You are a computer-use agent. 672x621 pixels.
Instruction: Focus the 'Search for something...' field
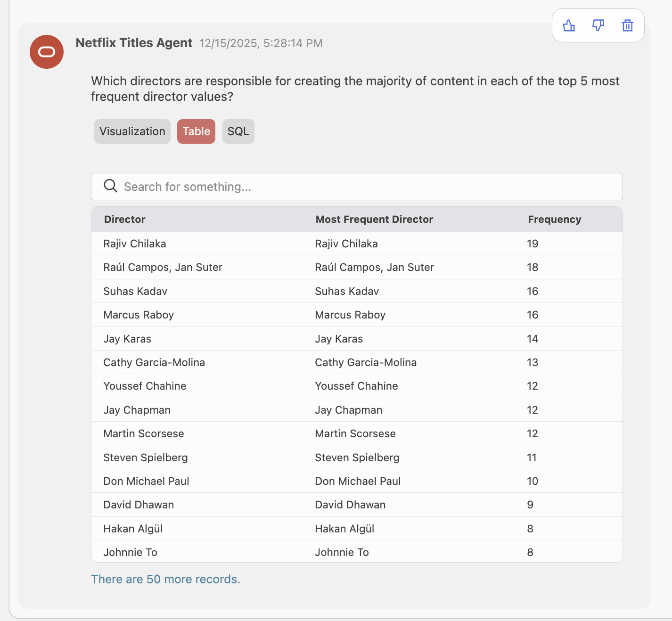tap(357, 187)
